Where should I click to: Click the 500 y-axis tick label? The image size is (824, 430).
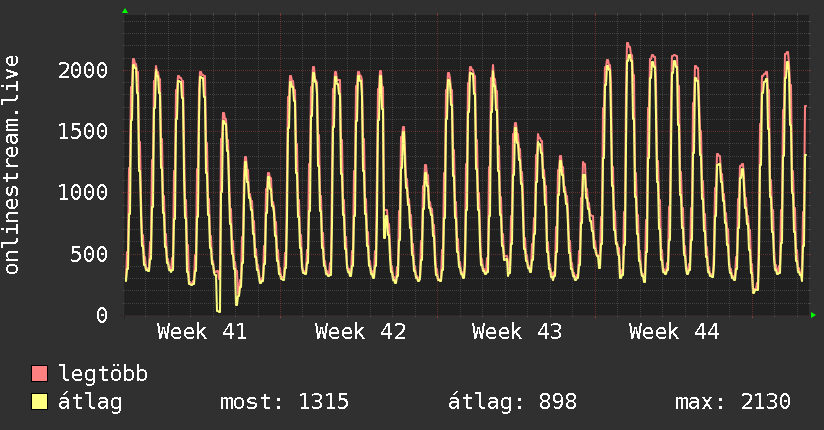[x=89, y=254]
